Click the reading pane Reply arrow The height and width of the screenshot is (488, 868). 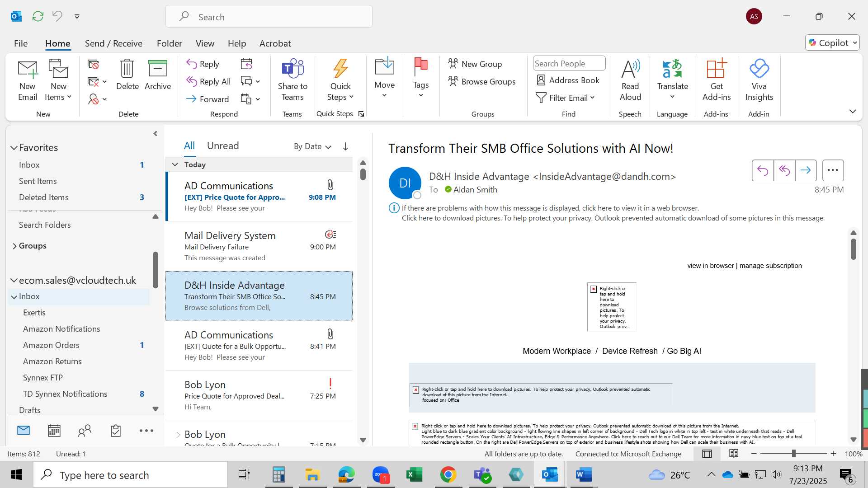(x=763, y=170)
